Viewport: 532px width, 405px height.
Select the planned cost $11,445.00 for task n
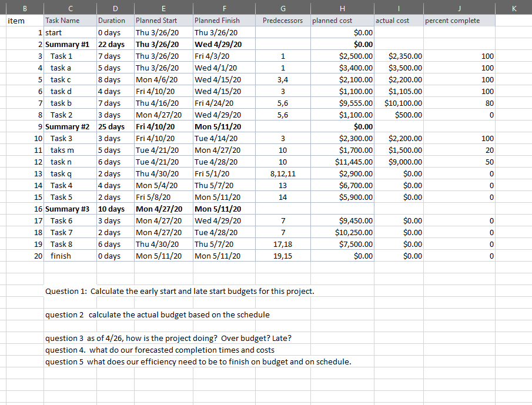click(x=353, y=162)
